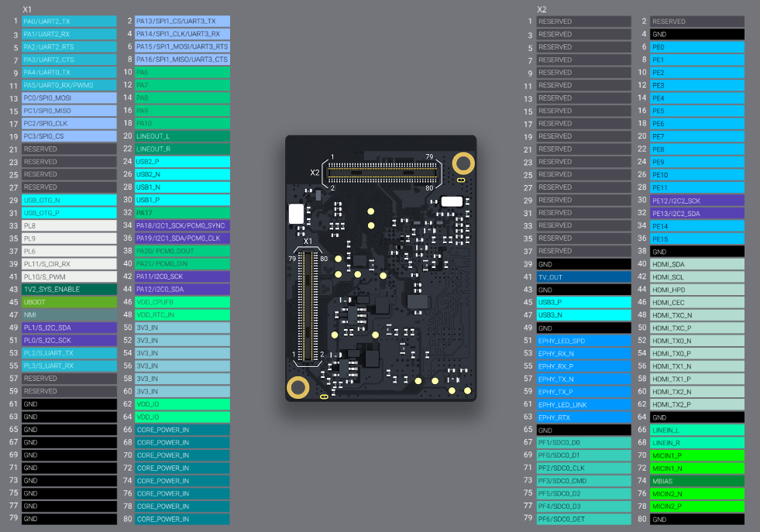This screenshot has height=532, width=760.
Task: Click the PA2/UART2_RTS pin label
Action: (69, 47)
